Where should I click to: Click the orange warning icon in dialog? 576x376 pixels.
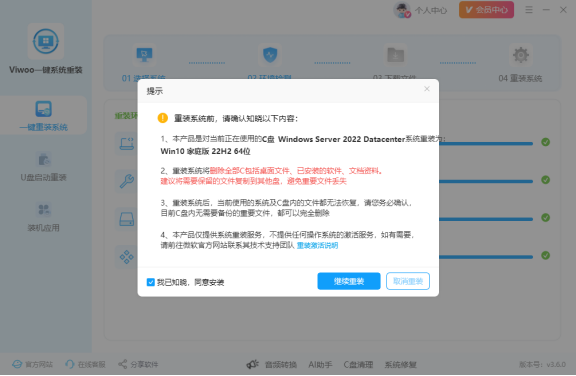pos(162,118)
